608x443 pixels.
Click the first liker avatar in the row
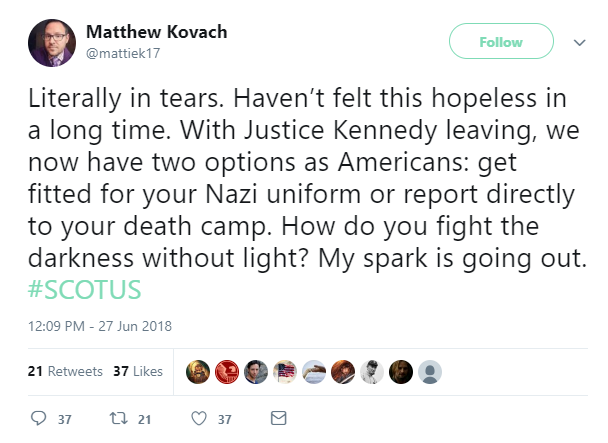pyautogui.click(x=198, y=370)
